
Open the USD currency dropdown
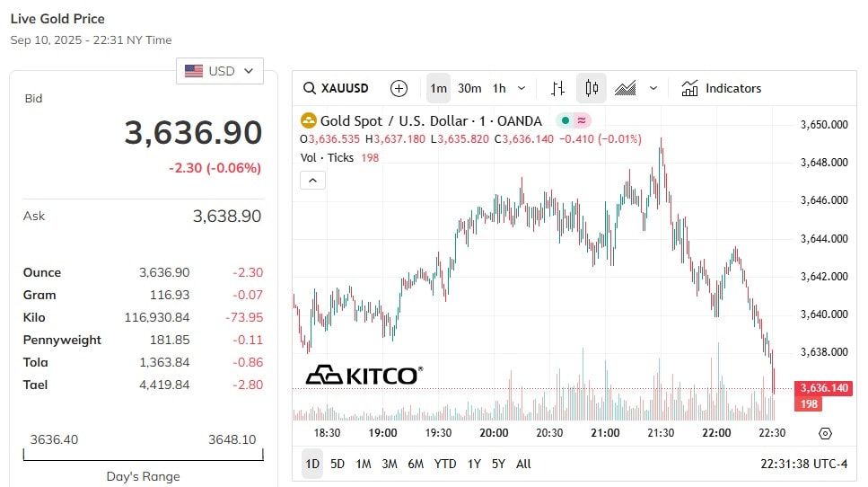[x=220, y=71]
